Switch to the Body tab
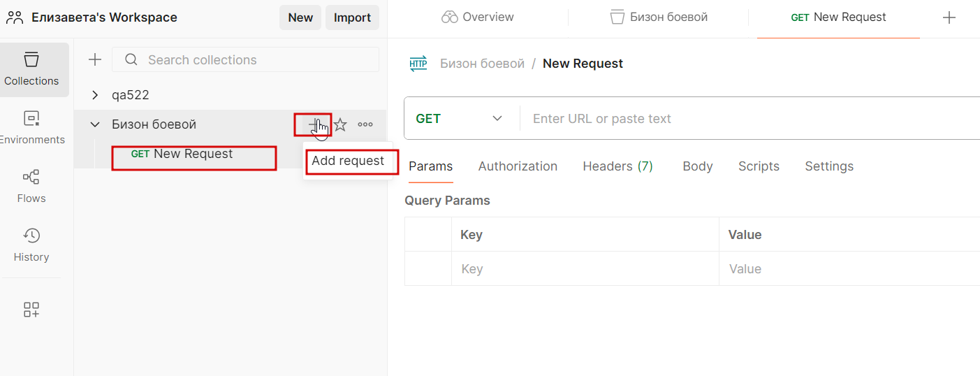The width and height of the screenshot is (980, 376). [697, 166]
